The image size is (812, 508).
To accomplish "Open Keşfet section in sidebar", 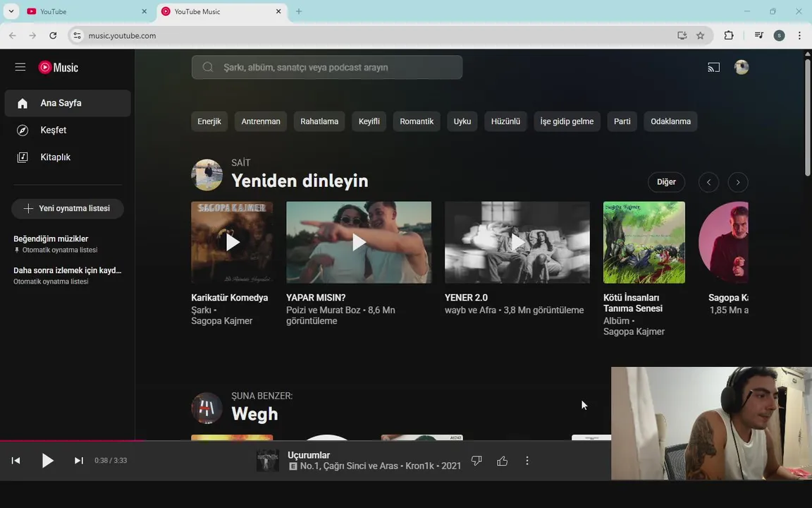I will point(68,130).
